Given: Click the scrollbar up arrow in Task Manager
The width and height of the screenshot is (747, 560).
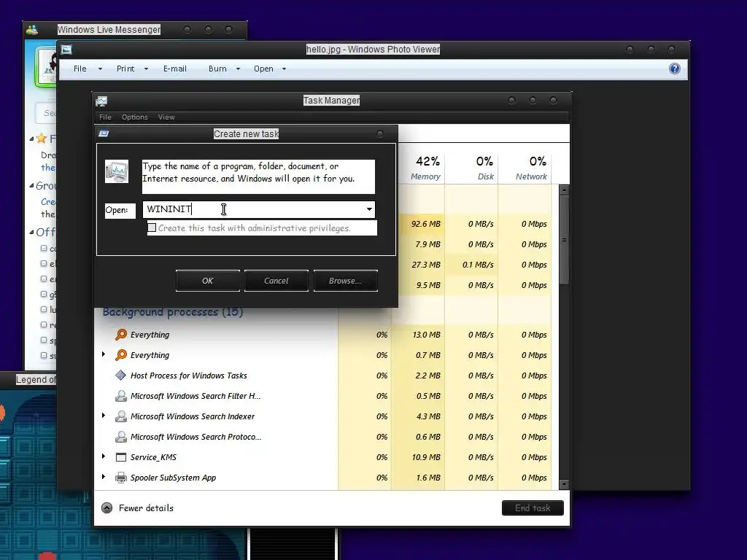Looking at the screenshot, I should [x=564, y=190].
